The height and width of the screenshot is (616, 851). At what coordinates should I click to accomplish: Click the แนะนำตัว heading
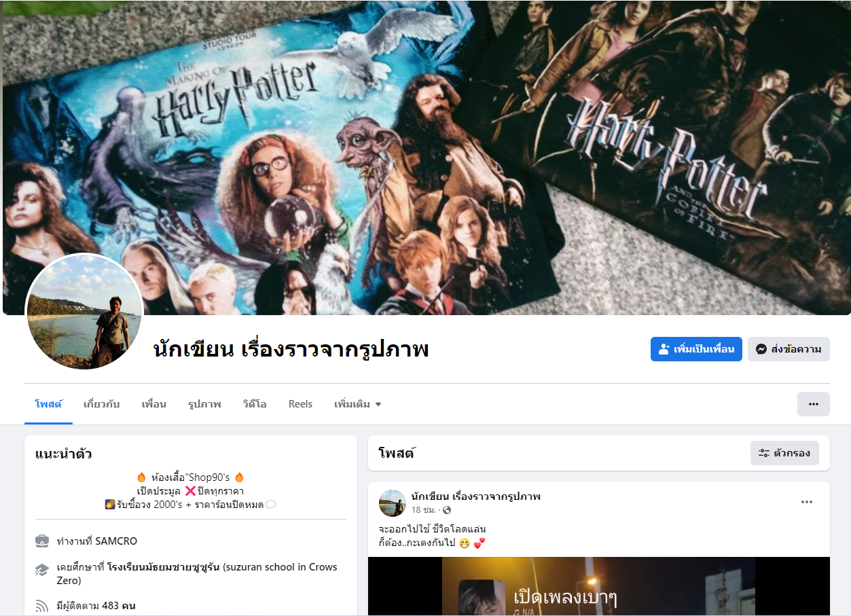pos(64,454)
